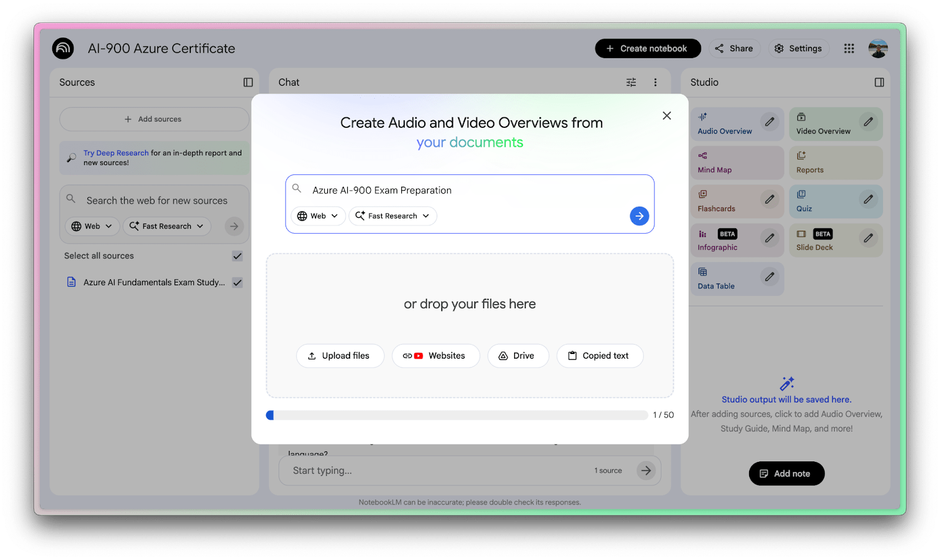Click the 1 source indicator in chat

point(607,470)
